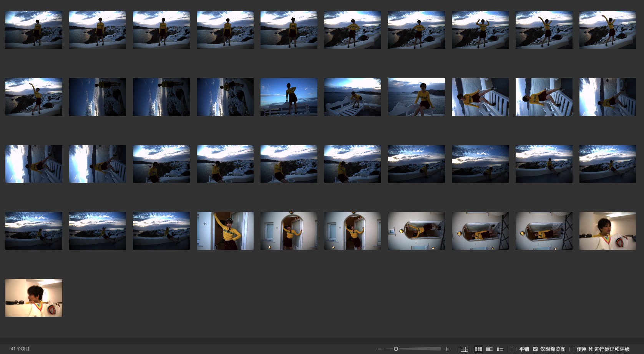Screen dimensions: 644x354
Task: Uncheck the 仅限缩览图 option
Action: tap(535, 349)
